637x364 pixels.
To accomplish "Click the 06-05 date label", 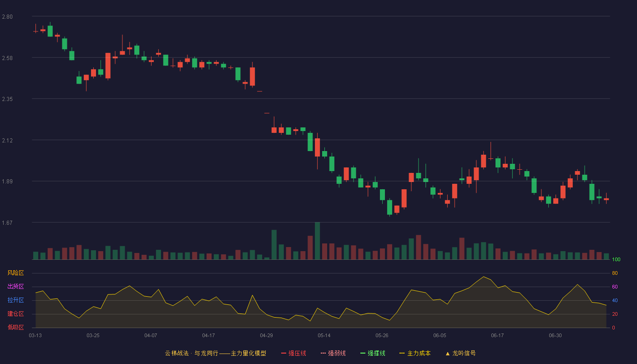I will coord(440,335).
